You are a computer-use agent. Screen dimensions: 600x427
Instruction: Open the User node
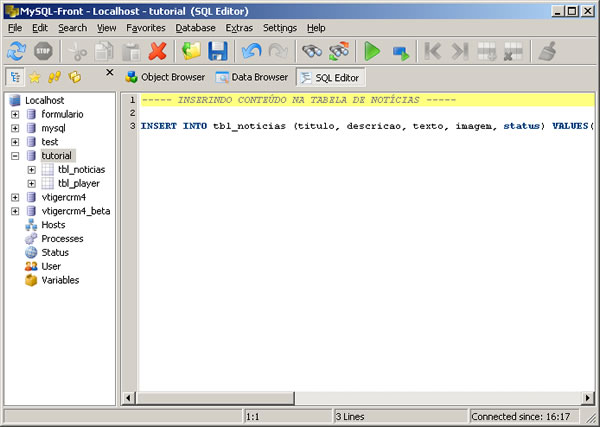pyautogui.click(x=51, y=266)
